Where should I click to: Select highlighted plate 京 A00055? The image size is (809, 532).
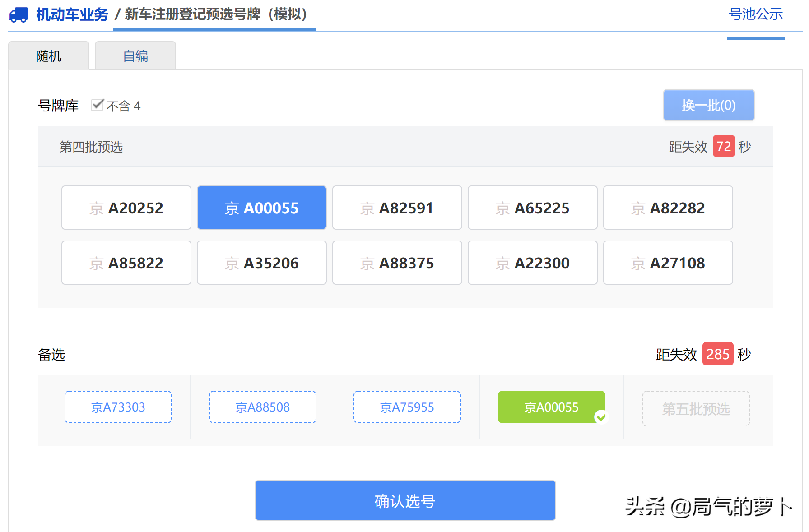pos(262,208)
